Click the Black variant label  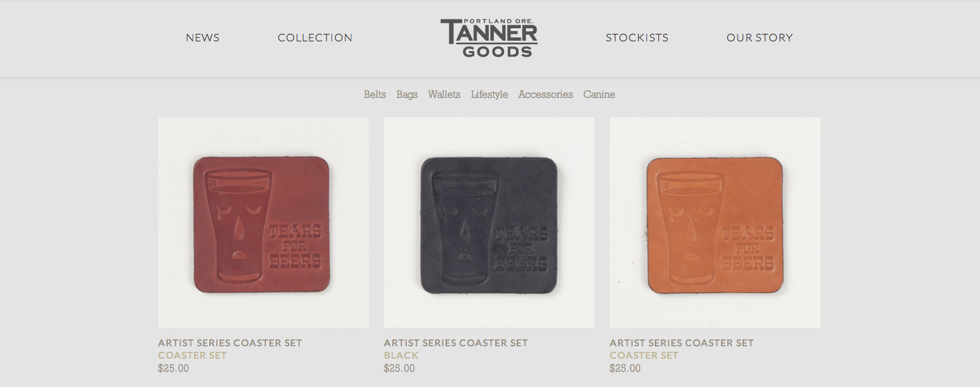pos(401,355)
